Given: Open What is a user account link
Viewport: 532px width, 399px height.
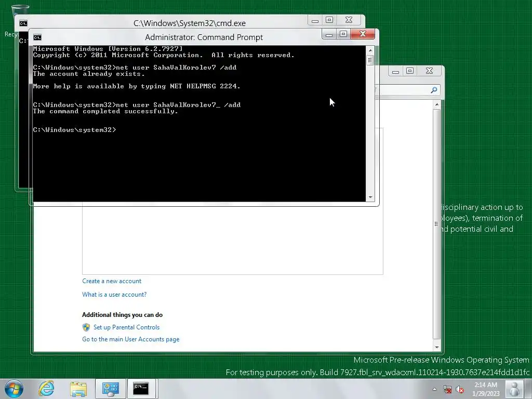Looking at the screenshot, I should pos(114,295).
